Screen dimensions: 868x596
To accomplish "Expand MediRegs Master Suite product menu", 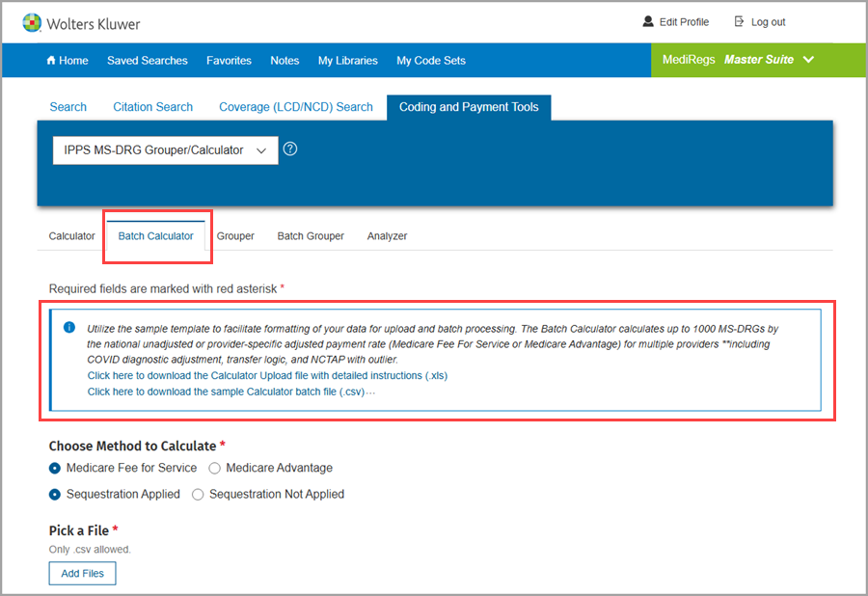I will pyautogui.click(x=740, y=60).
